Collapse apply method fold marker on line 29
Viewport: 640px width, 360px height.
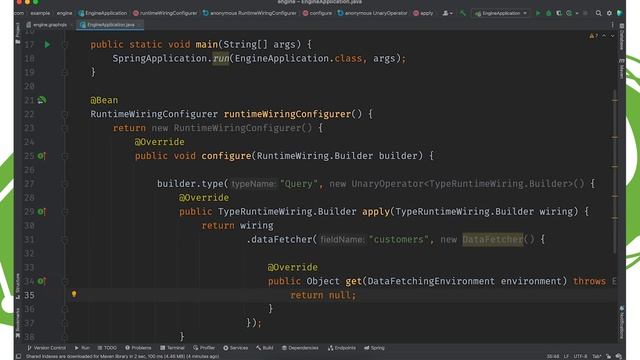click(64, 211)
